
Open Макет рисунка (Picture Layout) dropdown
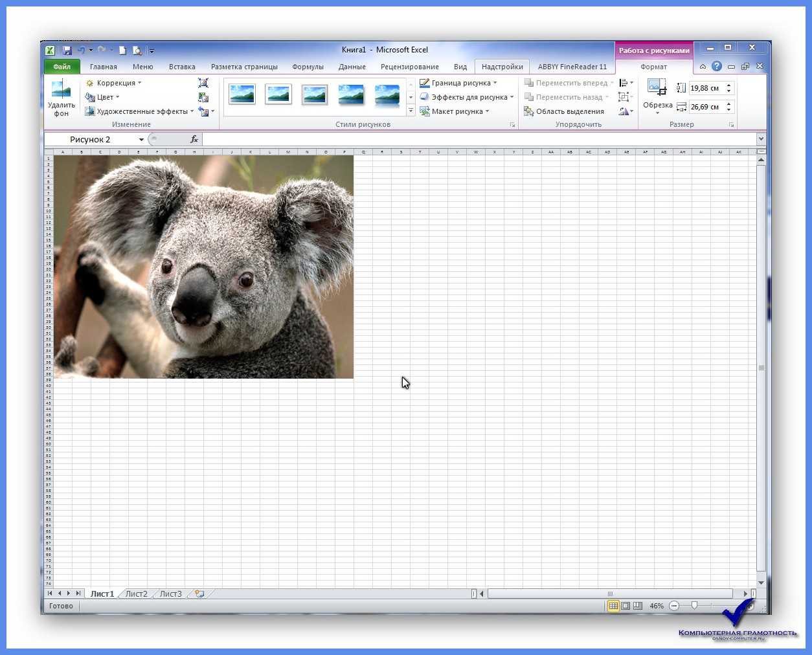[x=455, y=111]
